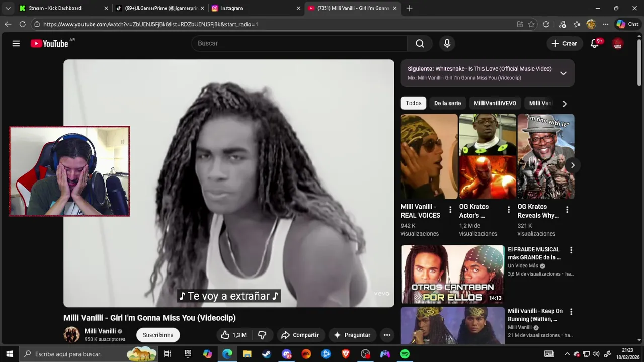Open Epic Games launcher from taskbar
Image resolution: width=644 pixels, height=362 pixels.
pyautogui.click(x=188, y=354)
